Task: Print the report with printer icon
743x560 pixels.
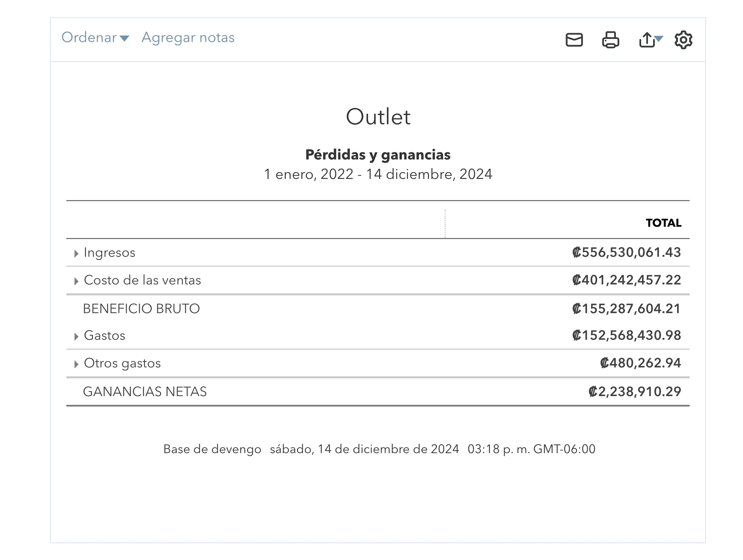Action: click(610, 40)
